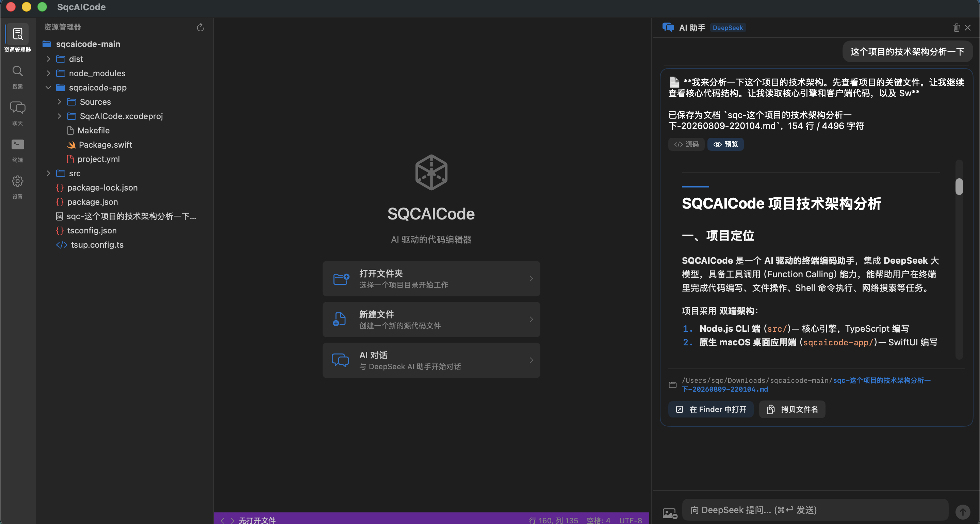
Task: Focus the 向 DeepSeek 提问 input field
Action: (815, 510)
